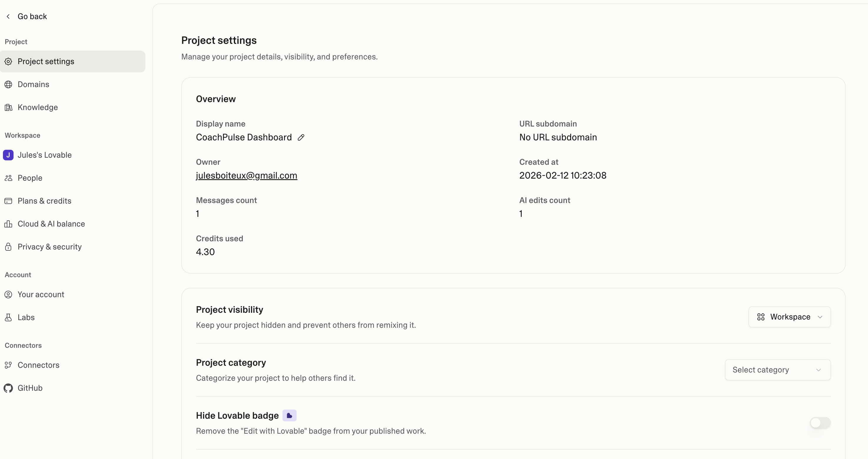
Task: Click the created date 2026-02-12 10:23:08
Action: coord(563,176)
